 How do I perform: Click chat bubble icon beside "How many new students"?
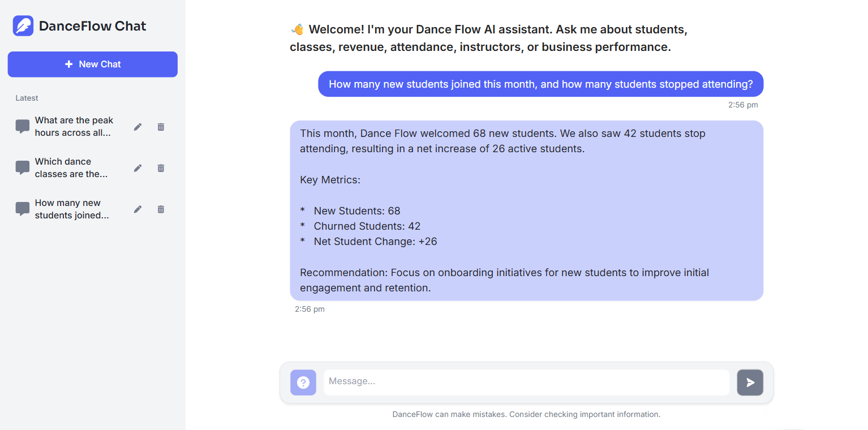(x=23, y=209)
